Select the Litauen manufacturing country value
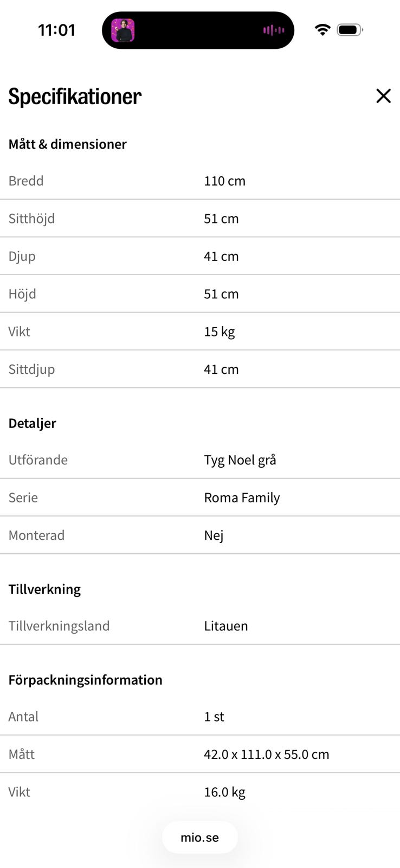This screenshot has width=400, height=868. pyautogui.click(x=226, y=626)
